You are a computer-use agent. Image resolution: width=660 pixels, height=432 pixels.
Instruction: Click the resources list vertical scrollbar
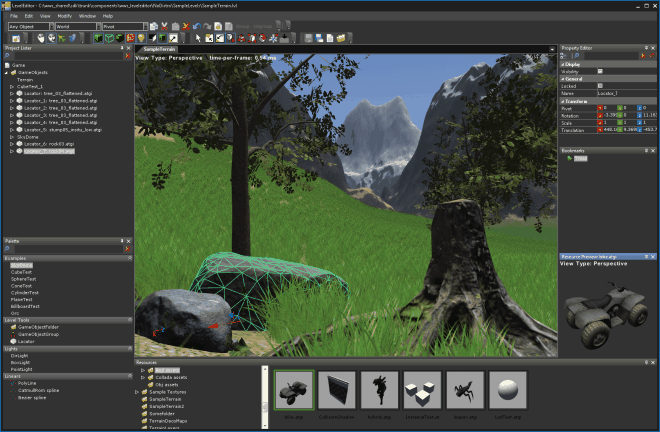click(x=265, y=397)
